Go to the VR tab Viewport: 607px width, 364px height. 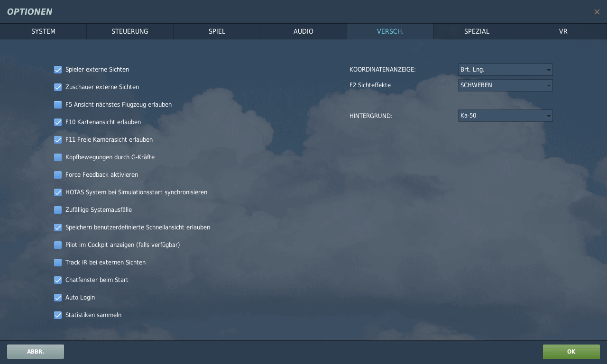[563, 31]
